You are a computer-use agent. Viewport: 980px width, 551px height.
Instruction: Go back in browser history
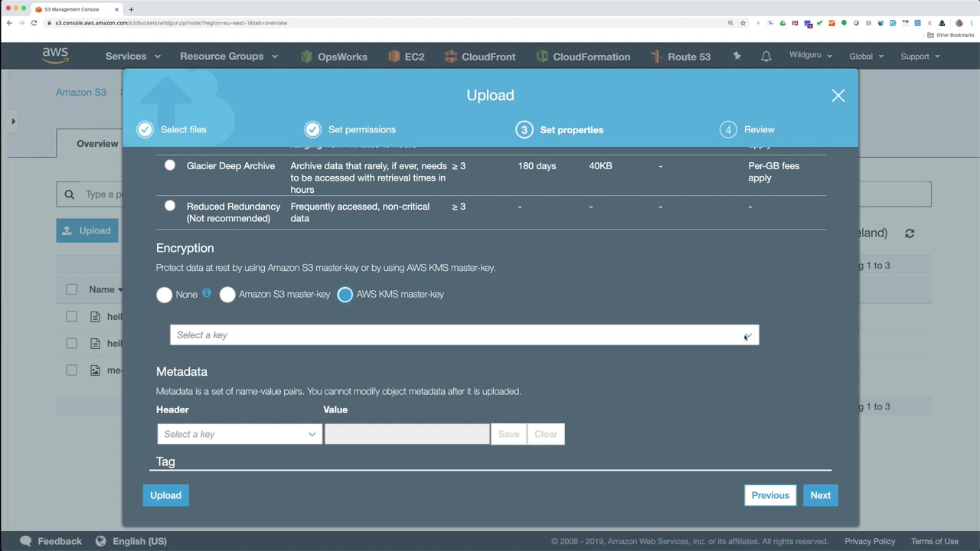click(x=9, y=23)
